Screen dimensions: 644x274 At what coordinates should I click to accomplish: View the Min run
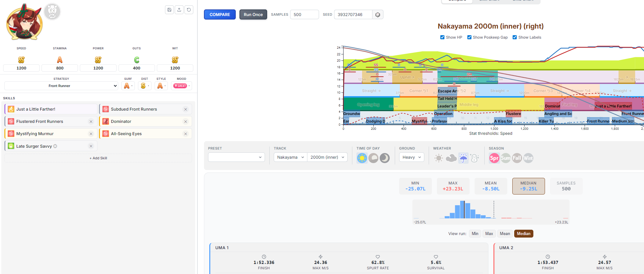(x=475, y=234)
